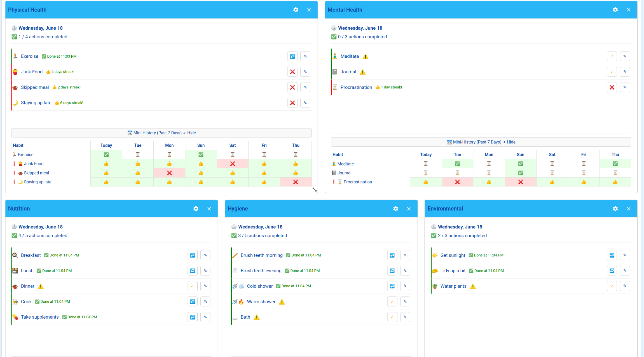
Task: Open Physical Health panel settings gear
Action: (296, 10)
